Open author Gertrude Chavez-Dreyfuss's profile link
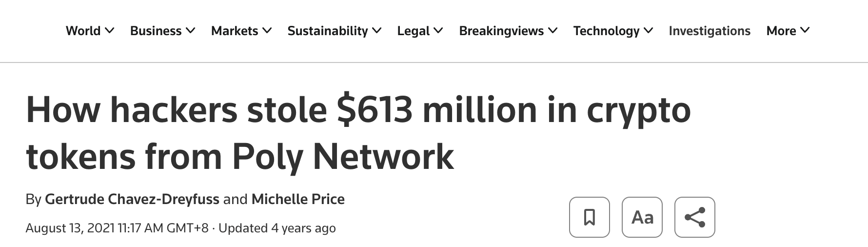868x247 pixels. coord(132,199)
